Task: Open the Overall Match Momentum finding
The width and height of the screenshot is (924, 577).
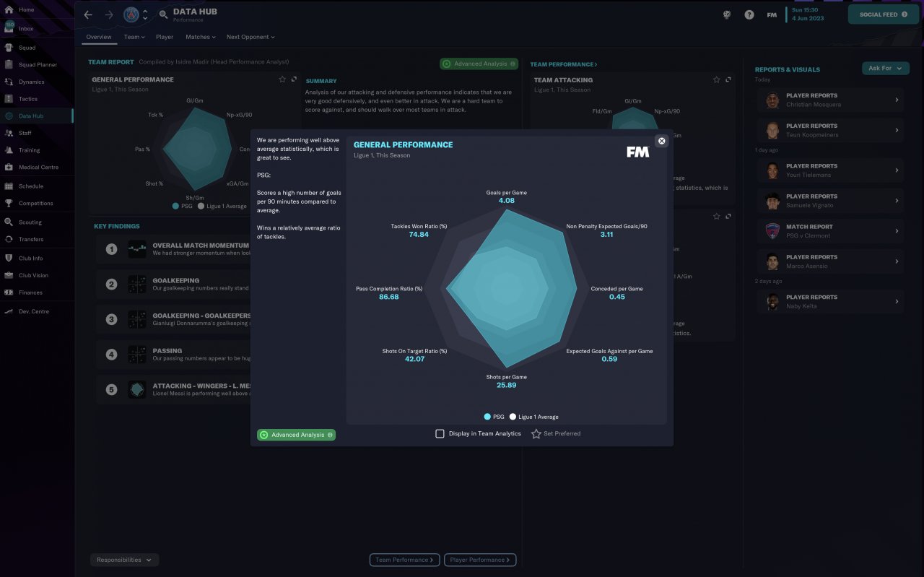Action: pos(175,249)
